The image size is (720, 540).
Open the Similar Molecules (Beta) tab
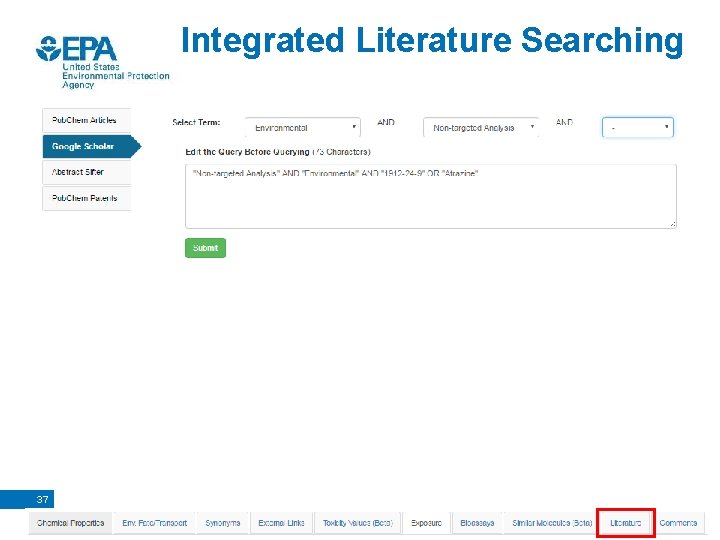(552, 523)
